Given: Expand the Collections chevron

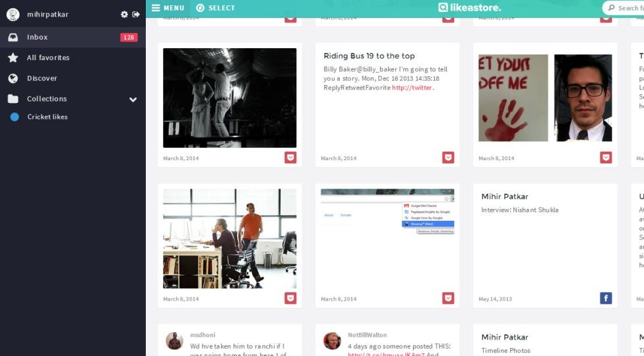Looking at the screenshot, I should tap(133, 100).
